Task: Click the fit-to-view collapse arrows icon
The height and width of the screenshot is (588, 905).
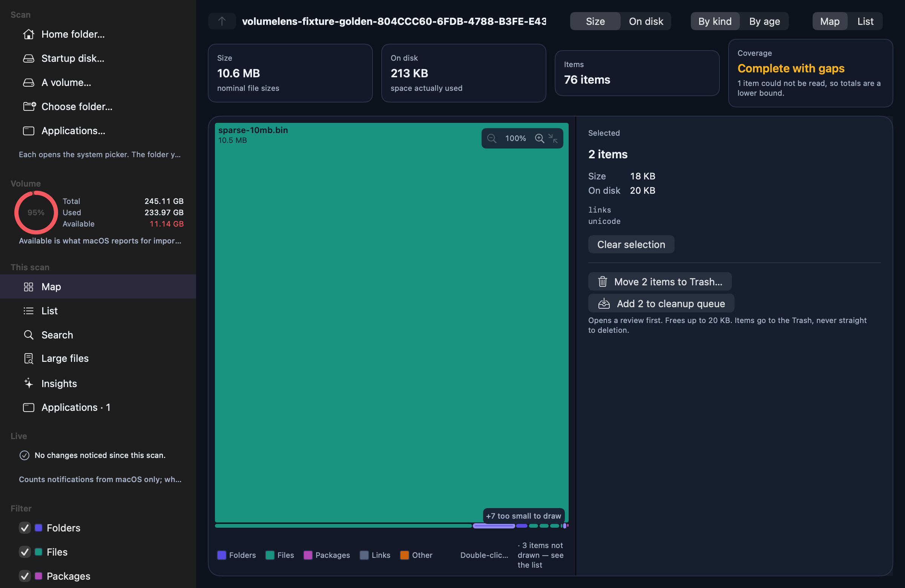Action: click(x=553, y=138)
